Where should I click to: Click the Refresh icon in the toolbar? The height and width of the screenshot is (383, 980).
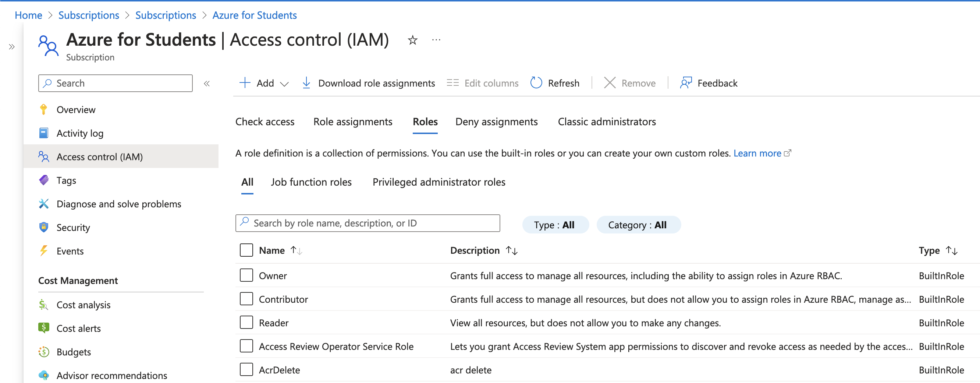pos(536,83)
